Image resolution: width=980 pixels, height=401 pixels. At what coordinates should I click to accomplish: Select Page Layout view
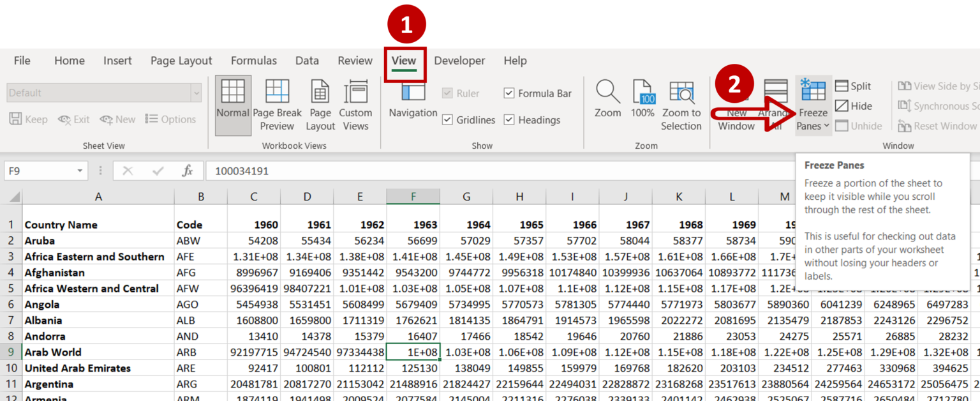pos(320,104)
